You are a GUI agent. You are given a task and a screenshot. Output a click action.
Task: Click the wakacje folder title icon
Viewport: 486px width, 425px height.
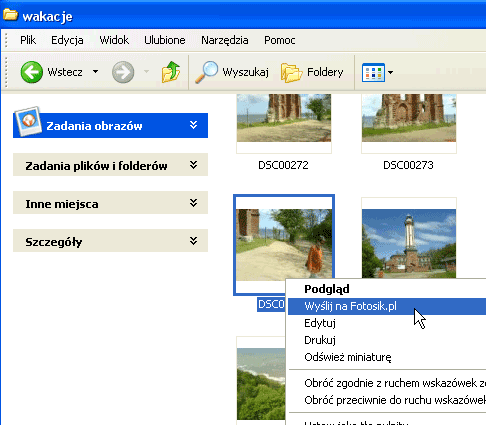(10, 15)
